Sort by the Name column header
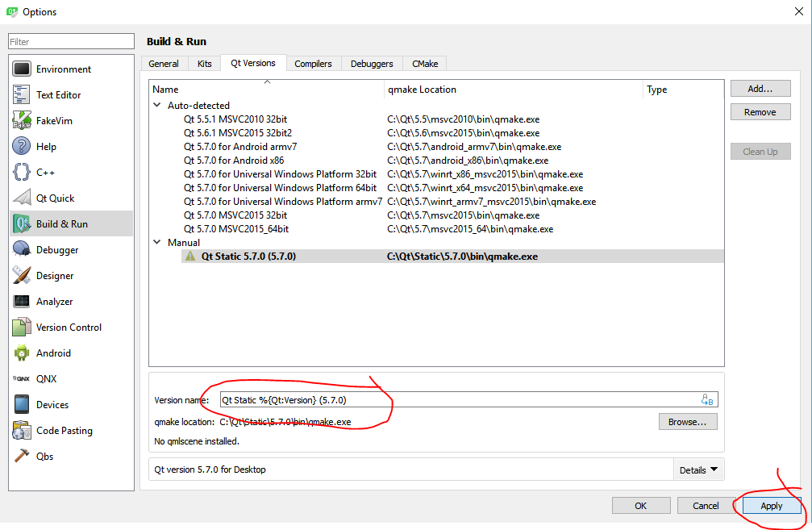 tap(266, 89)
